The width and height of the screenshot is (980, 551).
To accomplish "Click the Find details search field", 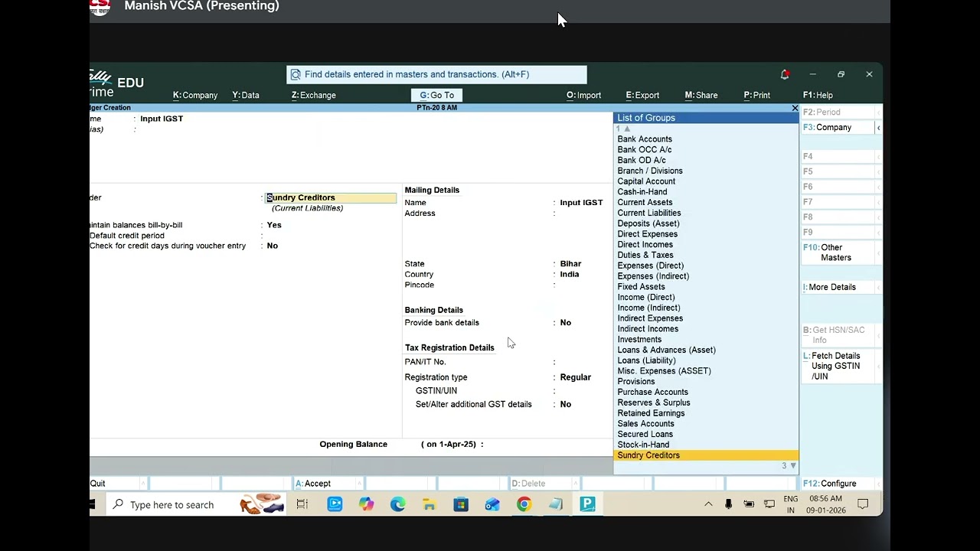I will 436,74.
